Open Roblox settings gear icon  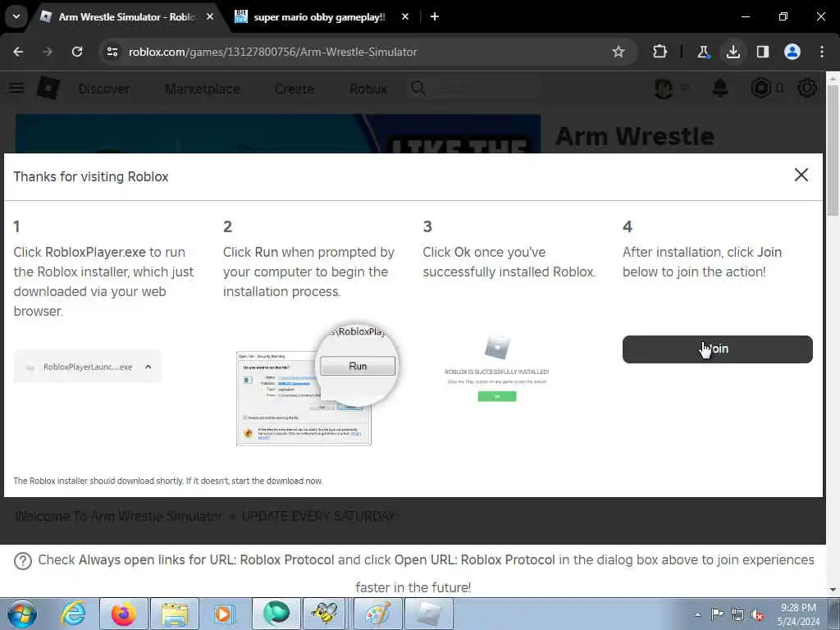(806, 89)
